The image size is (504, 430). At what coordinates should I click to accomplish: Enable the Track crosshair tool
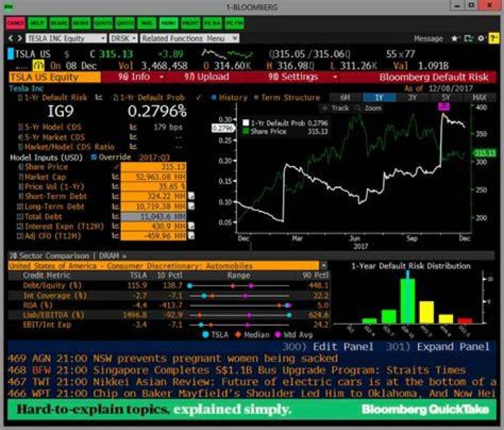pyautogui.click(x=335, y=108)
